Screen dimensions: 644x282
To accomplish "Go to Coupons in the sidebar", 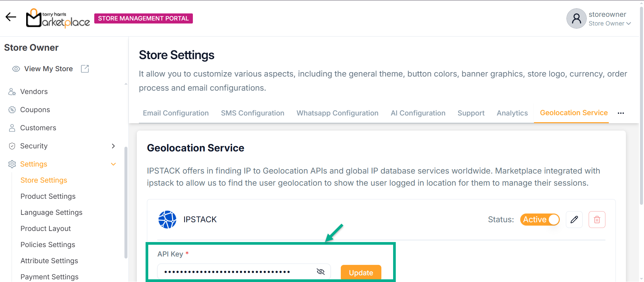I will [x=35, y=110].
